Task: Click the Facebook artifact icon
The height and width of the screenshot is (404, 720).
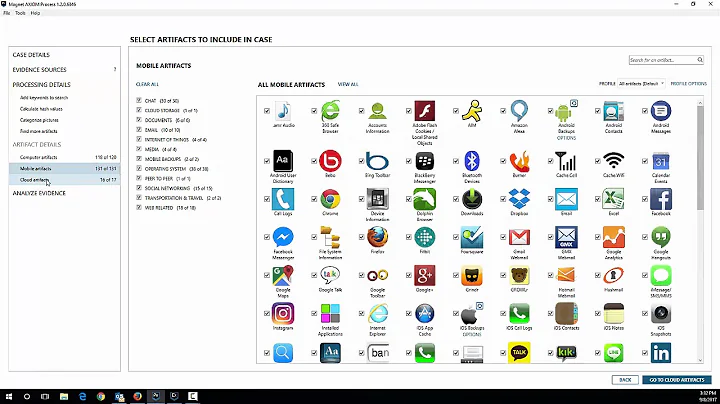Action: (661, 199)
